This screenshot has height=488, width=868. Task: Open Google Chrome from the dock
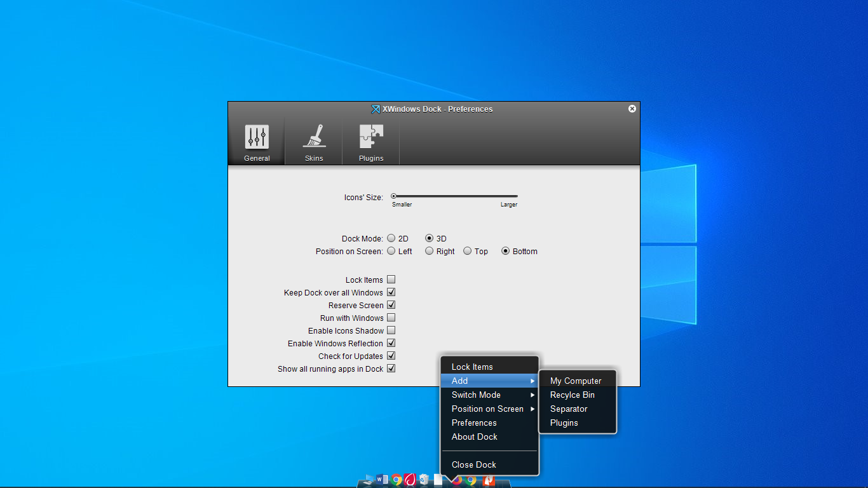click(396, 480)
